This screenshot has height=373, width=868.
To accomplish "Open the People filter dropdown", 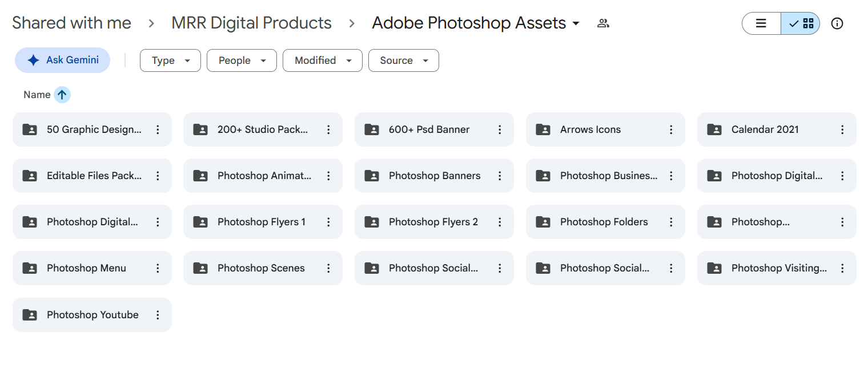I will [242, 60].
